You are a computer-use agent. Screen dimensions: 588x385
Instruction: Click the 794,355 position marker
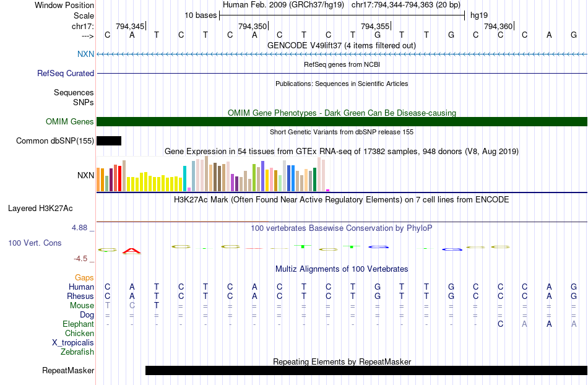(375, 26)
